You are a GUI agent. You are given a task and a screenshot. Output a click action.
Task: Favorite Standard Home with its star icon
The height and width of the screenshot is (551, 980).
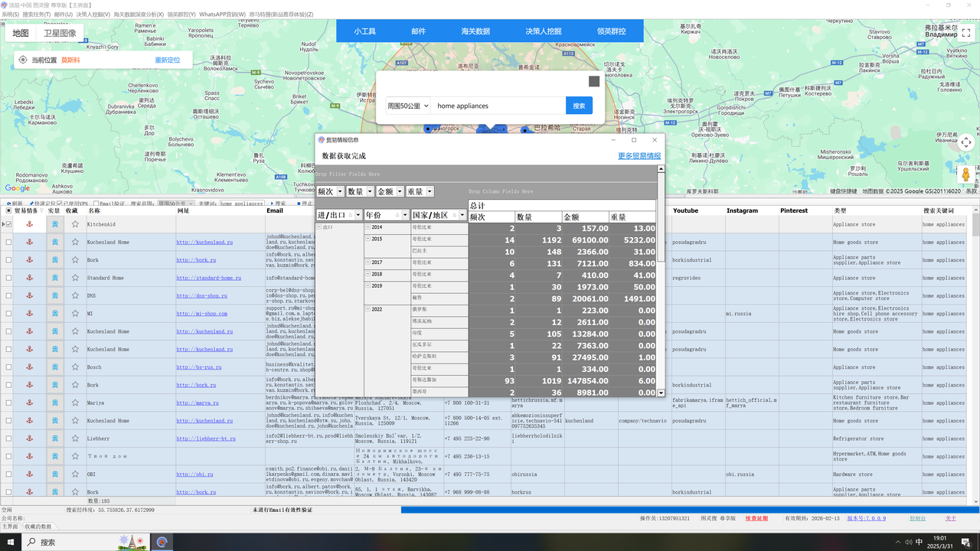[75, 278]
